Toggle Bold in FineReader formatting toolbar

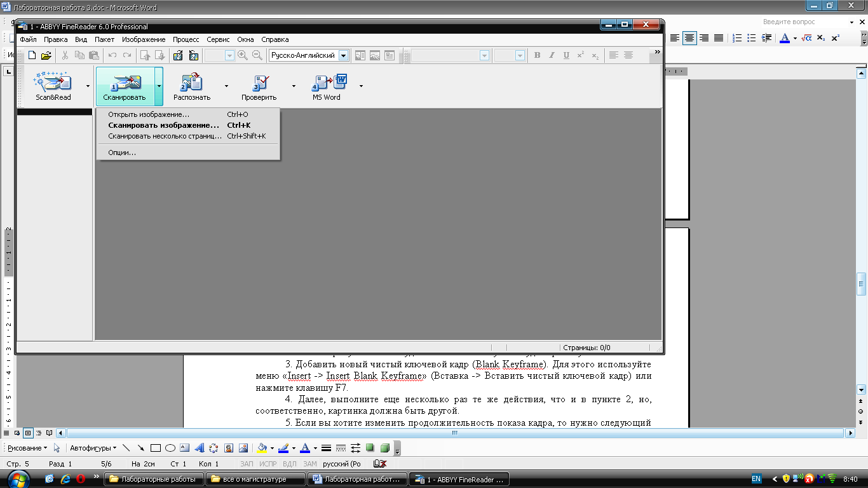point(537,55)
